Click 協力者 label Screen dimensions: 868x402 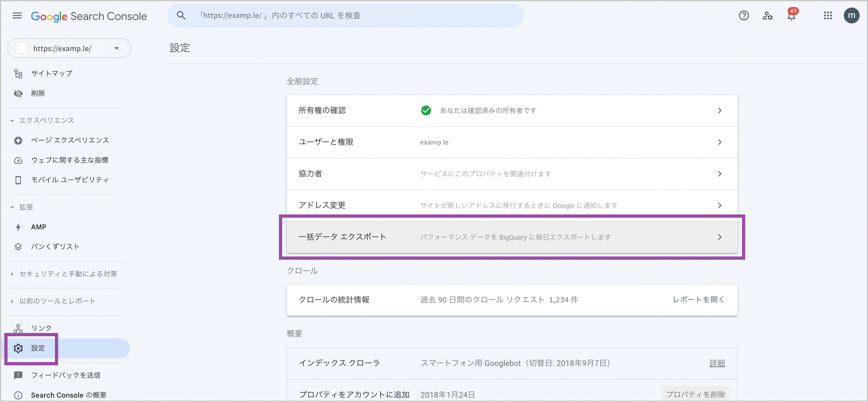tap(310, 173)
